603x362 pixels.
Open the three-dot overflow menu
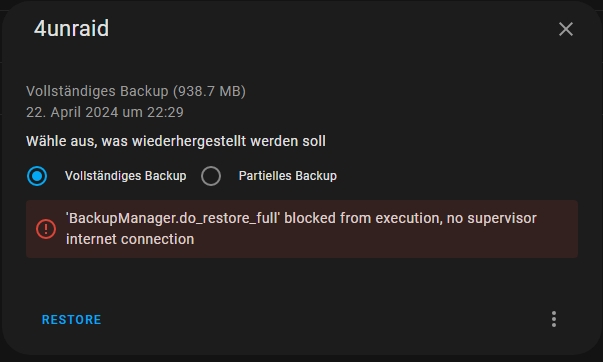point(554,319)
